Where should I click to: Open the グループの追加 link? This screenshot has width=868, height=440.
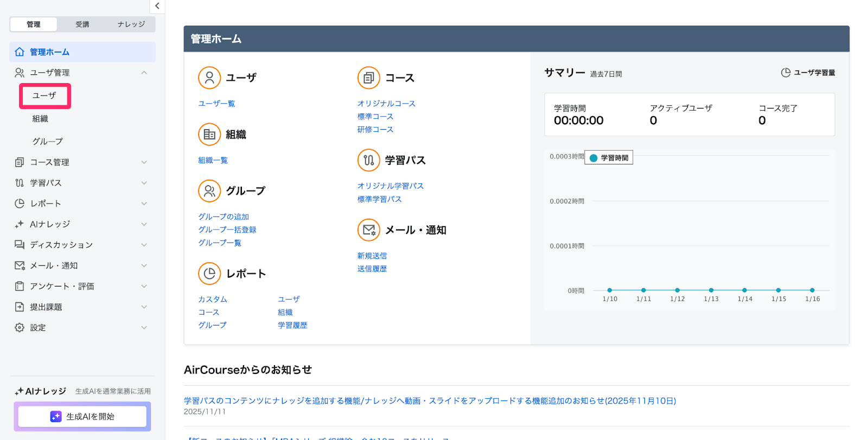tap(224, 217)
